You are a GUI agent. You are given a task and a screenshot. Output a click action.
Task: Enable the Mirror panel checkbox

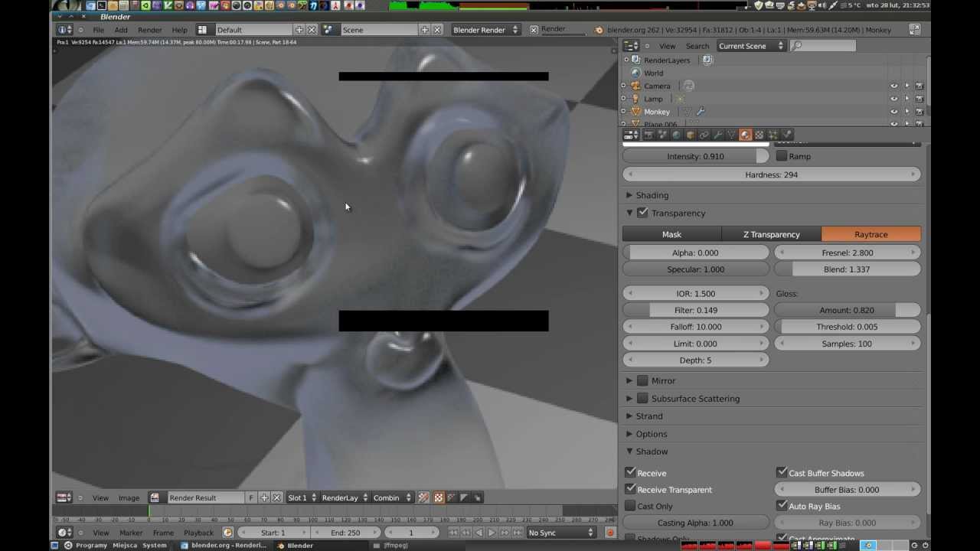[642, 380]
